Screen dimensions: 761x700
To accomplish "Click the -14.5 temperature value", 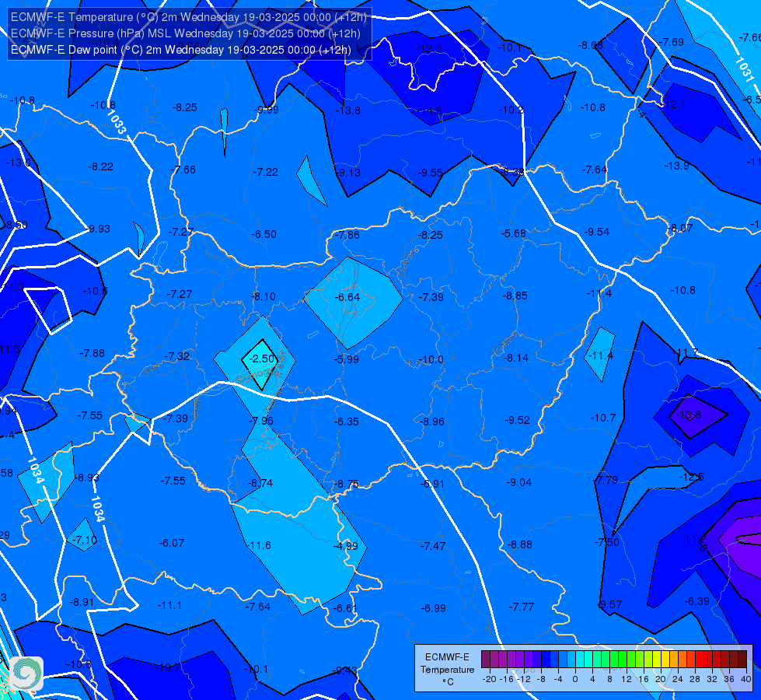I will click(x=430, y=110).
